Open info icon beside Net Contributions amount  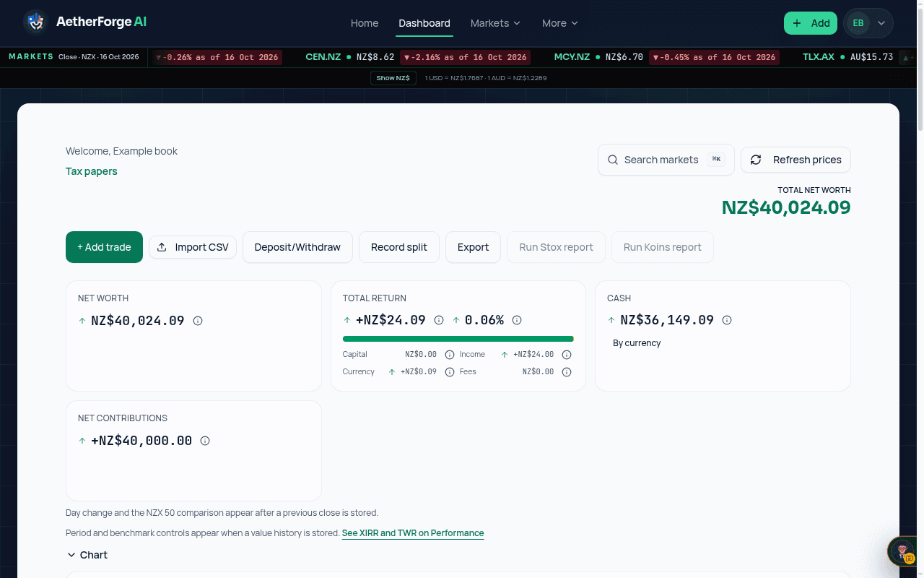205,441
